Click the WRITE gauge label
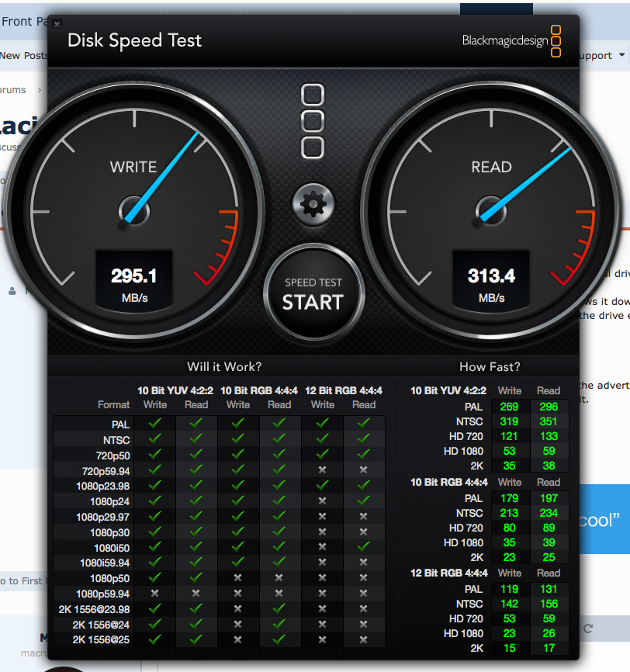Viewport: 630px width, 672px height. click(x=133, y=167)
